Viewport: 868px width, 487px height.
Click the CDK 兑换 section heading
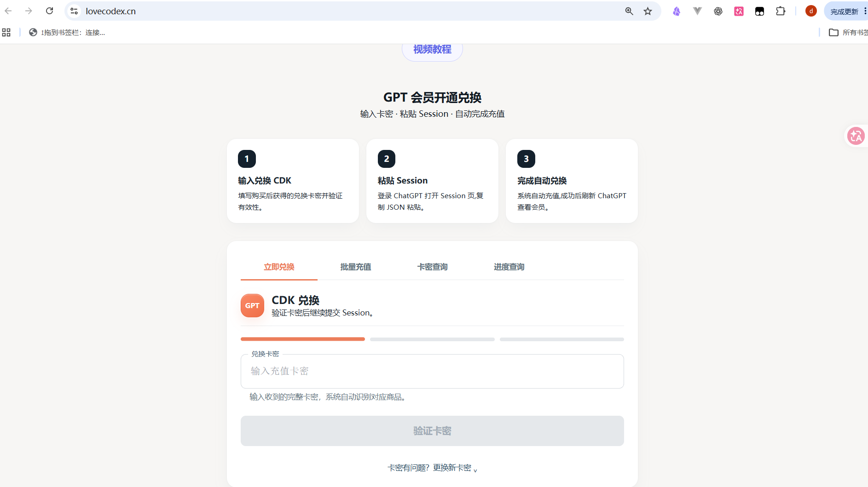tap(295, 300)
